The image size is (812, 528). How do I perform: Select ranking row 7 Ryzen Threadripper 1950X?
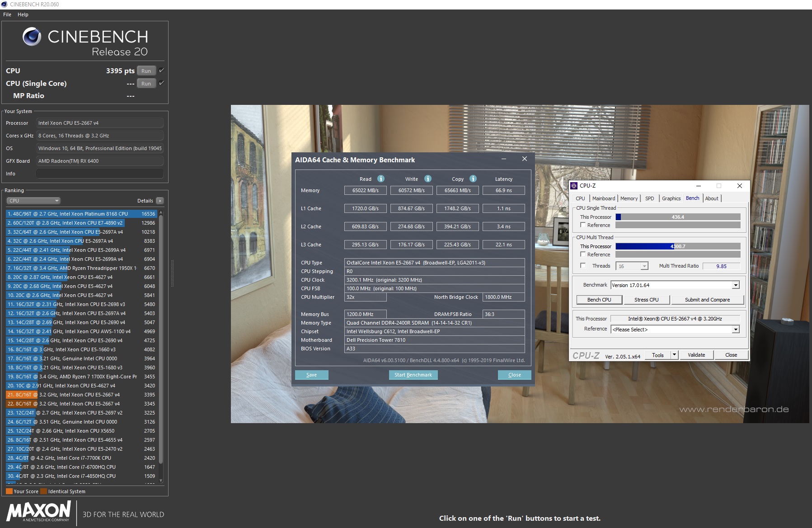[81, 268]
